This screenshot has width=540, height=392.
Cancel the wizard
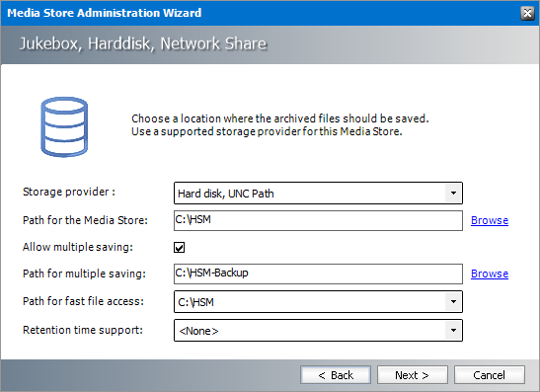click(490, 375)
